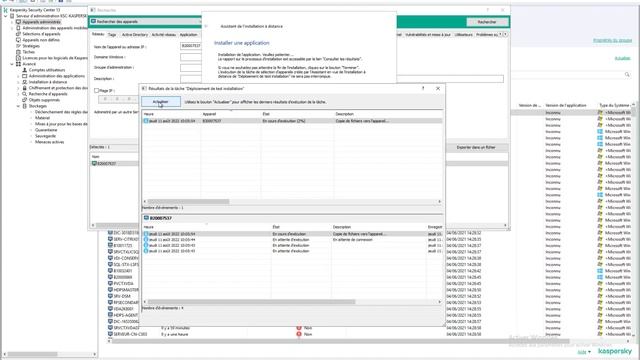Select Sauvegarde in Stockages tree
The width and height of the screenshot is (640, 360).
pos(45,136)
